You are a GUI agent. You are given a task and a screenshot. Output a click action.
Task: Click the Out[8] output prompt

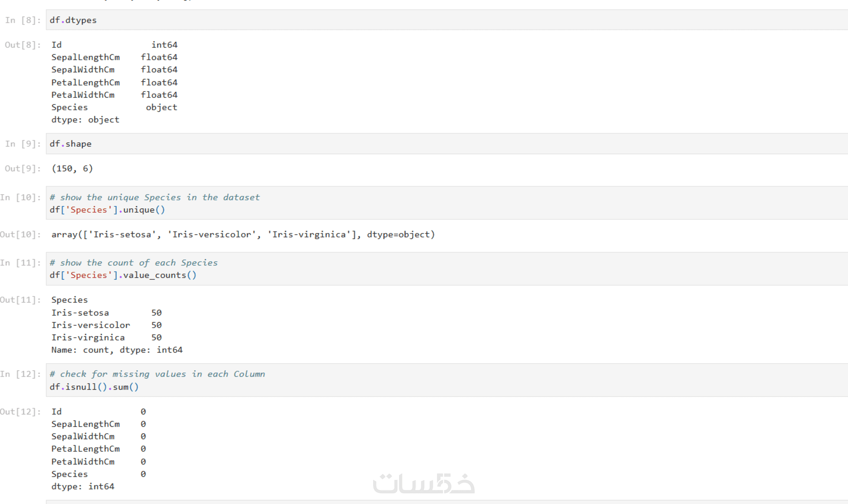click(22, 45)
